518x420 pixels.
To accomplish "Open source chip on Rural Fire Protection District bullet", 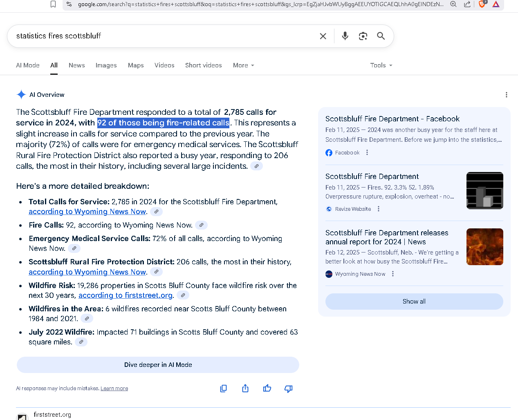I will click(x=156, y=272).
